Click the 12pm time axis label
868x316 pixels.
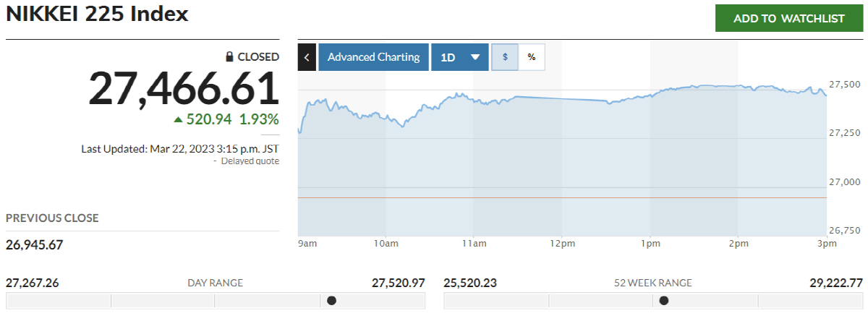point(561,244)
